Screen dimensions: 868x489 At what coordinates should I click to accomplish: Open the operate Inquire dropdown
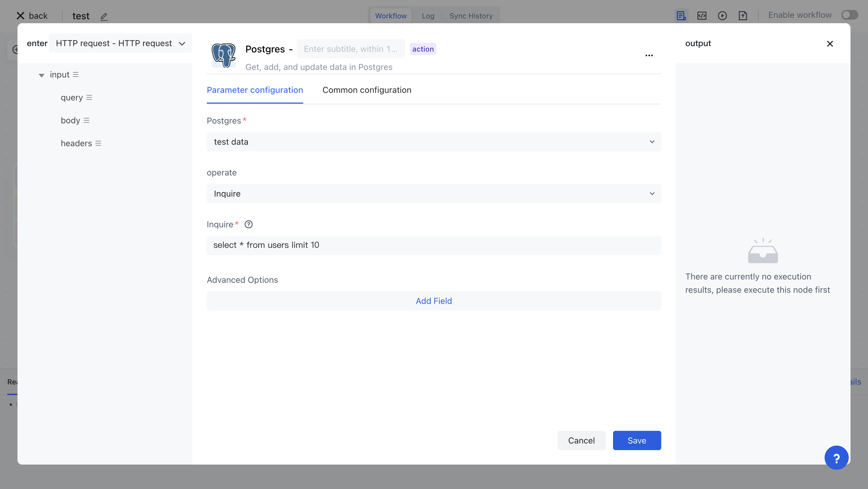pos(434,194)
